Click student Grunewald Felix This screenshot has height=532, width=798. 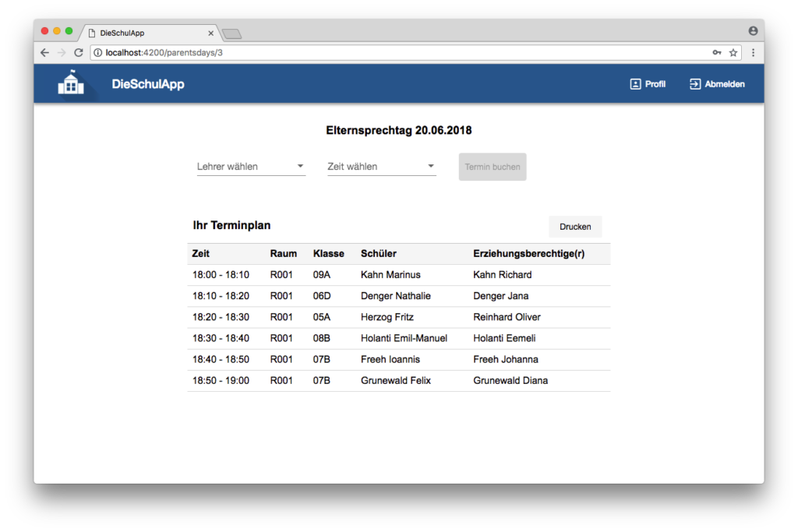tap(395, 380)
